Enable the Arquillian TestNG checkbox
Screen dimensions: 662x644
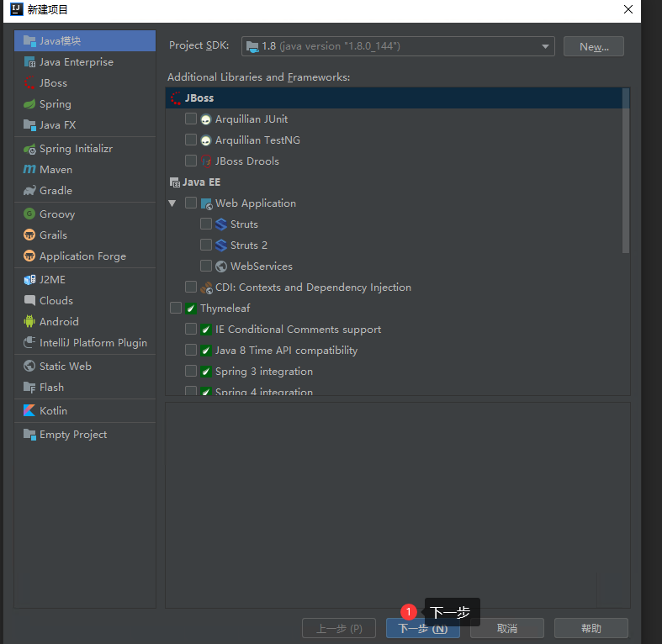click(x=191, y=140)
